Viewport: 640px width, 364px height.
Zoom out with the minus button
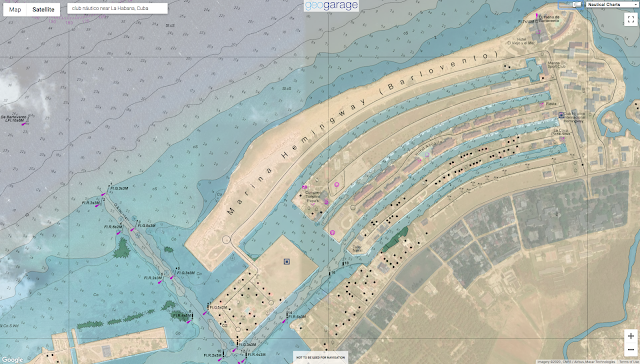631,350
